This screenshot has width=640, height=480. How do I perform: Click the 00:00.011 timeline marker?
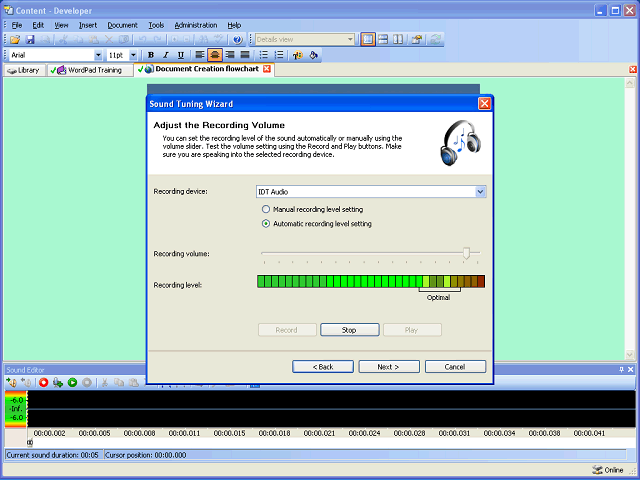[184, 433]
